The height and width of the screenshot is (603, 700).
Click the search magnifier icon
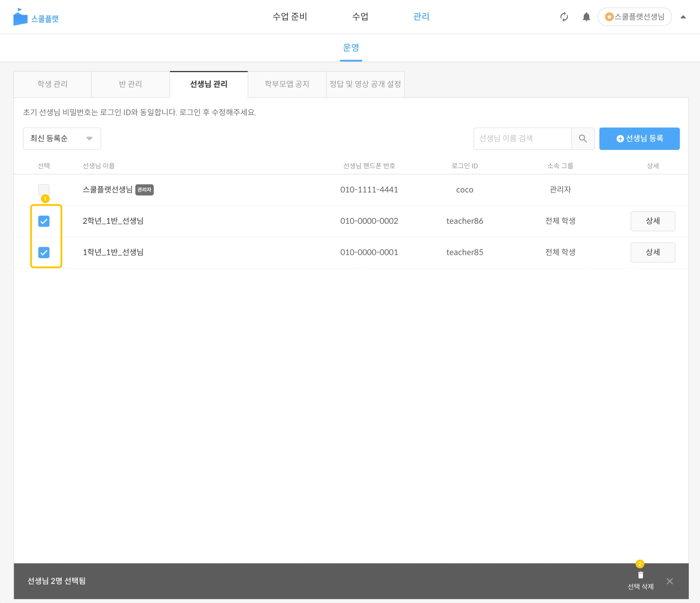tap(583, 139)
